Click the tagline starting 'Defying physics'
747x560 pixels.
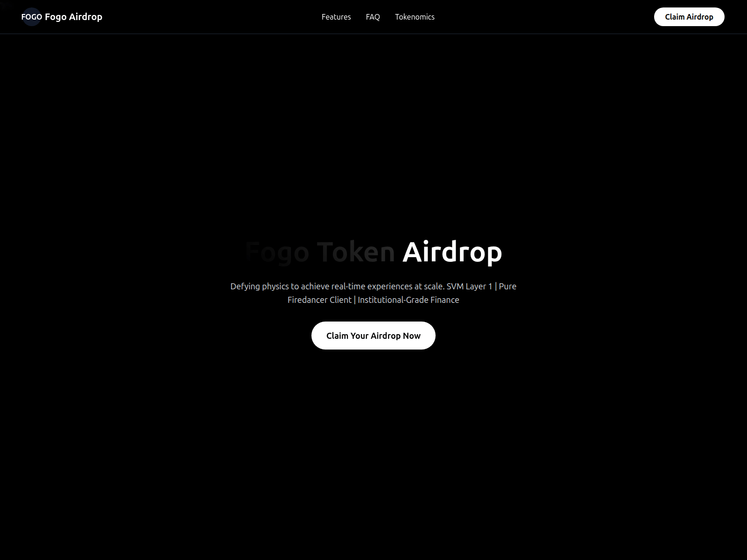pos(373,293)
